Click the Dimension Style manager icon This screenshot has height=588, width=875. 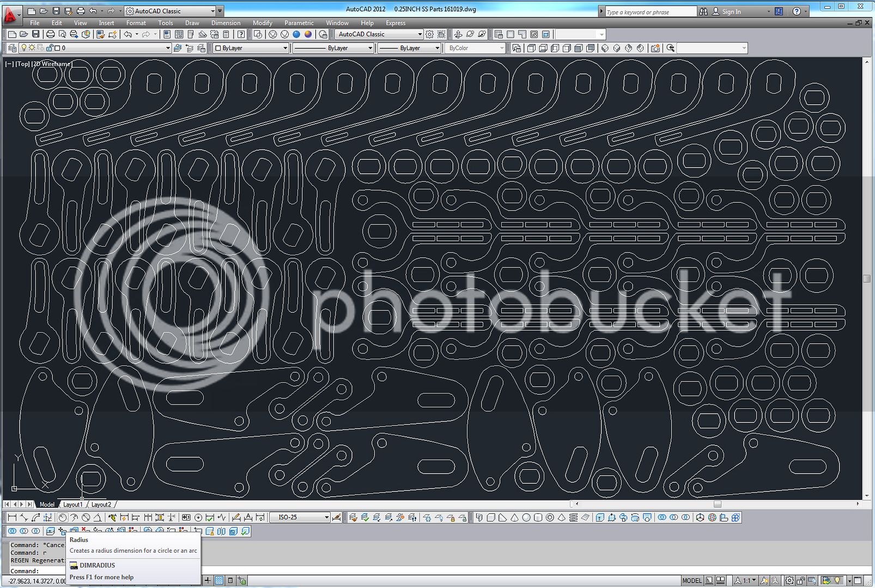pyautogui.click(x=337, y=517)
